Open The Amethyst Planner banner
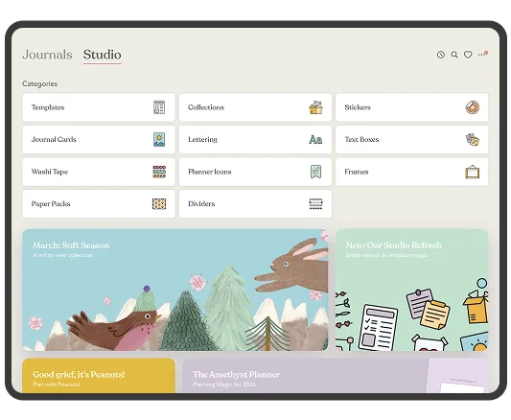 335,375
